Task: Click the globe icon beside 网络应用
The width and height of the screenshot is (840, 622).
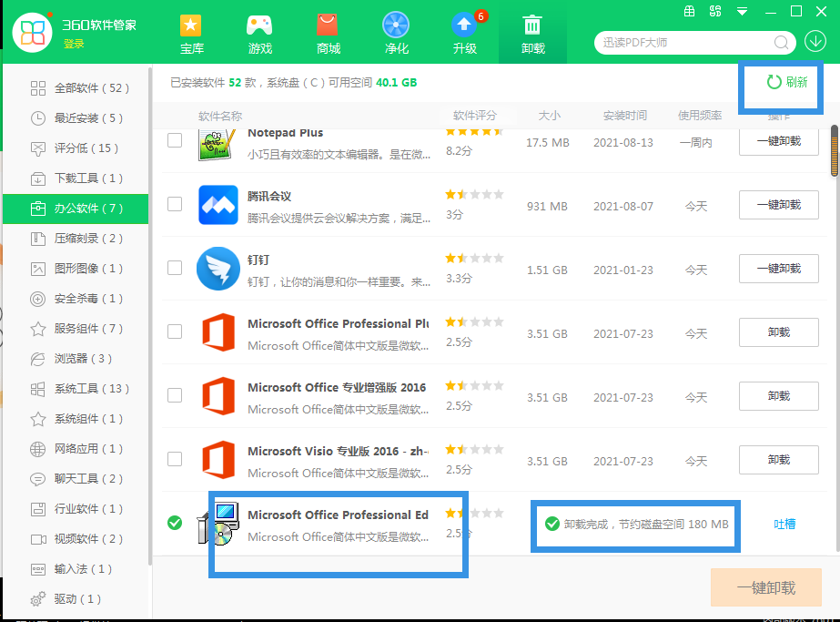Action: pyautogui.click(x=38, y=449)
